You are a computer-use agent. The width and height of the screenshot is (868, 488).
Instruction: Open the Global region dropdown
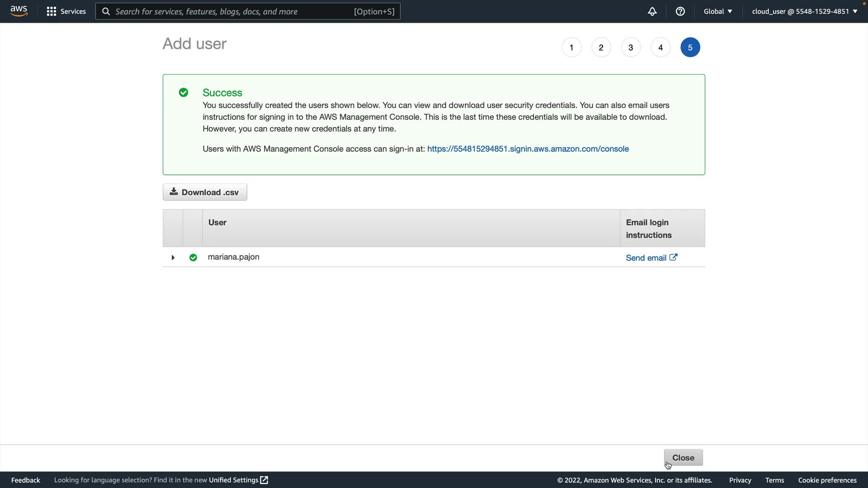pos(717,11)
